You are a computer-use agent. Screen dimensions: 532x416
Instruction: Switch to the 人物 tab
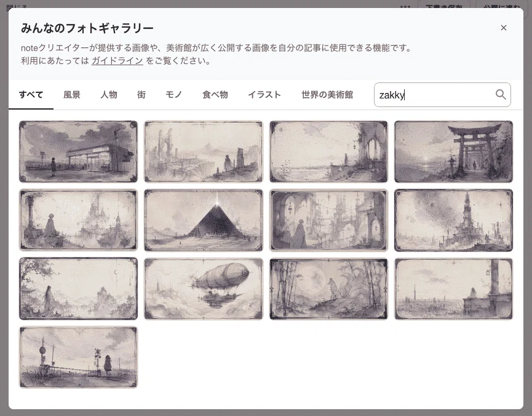click(x=109, y=95)
